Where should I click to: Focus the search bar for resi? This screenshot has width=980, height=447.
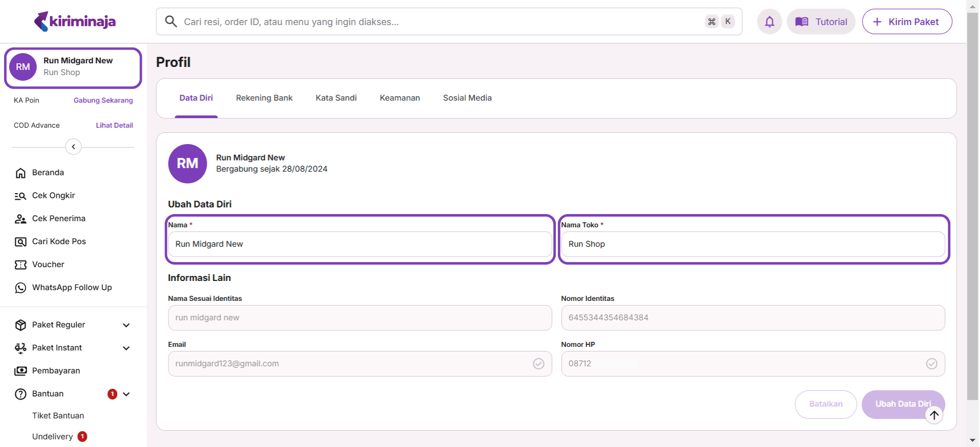[439, 21]
